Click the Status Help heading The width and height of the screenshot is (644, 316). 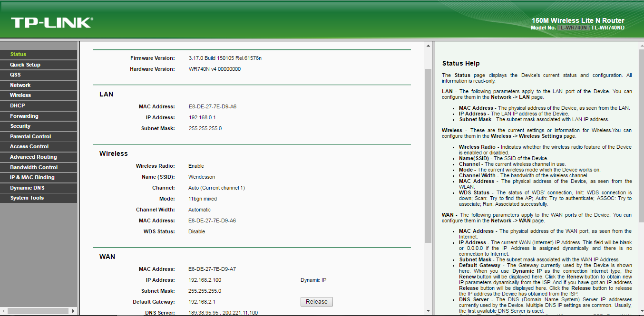tap(461, 63)
